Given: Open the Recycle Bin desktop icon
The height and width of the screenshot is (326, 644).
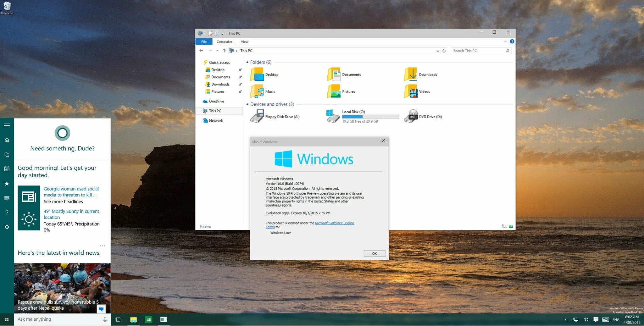Looking at the screenshot, I should (x=7, y=8).
